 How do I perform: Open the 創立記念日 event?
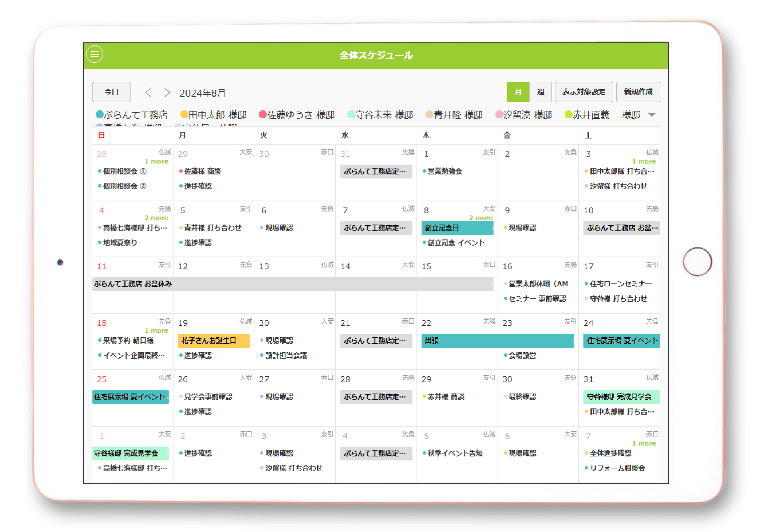[457, 228]
